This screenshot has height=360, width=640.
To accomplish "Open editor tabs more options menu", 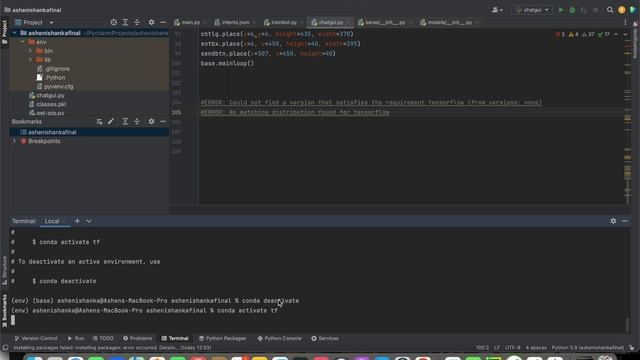I will tap(625, 22).
